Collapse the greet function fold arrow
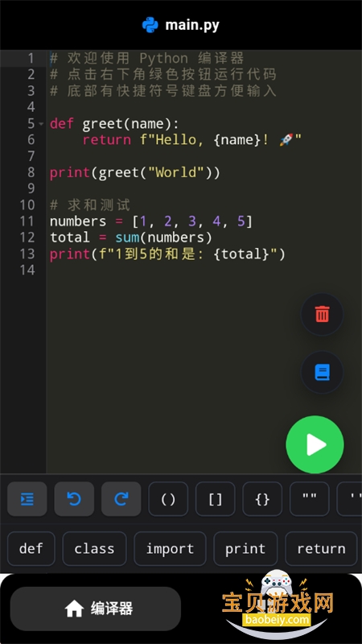Image resolution: width=362 pixels, height=644 pixels. tap(41, 124)
